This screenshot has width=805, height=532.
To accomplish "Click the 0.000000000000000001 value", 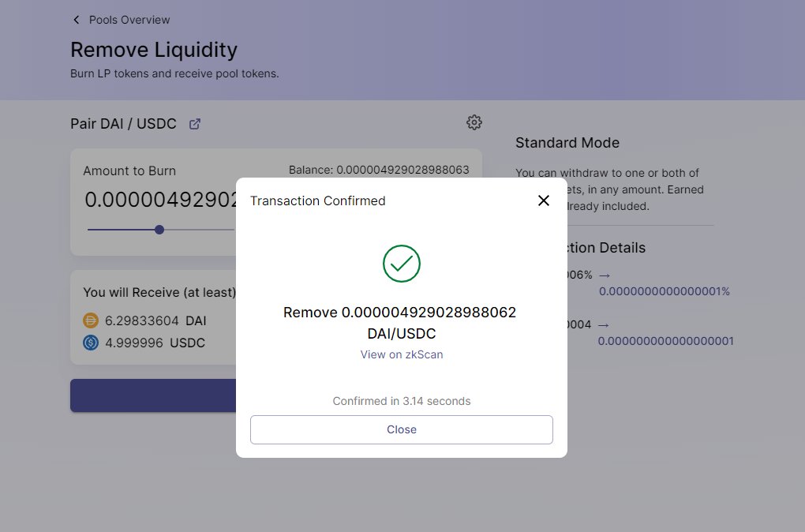I will 666,341.
